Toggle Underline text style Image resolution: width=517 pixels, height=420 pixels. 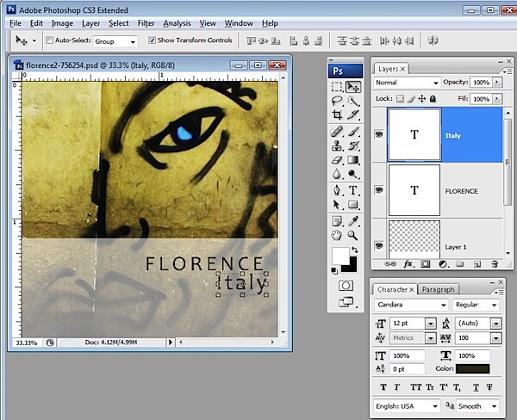476,387
